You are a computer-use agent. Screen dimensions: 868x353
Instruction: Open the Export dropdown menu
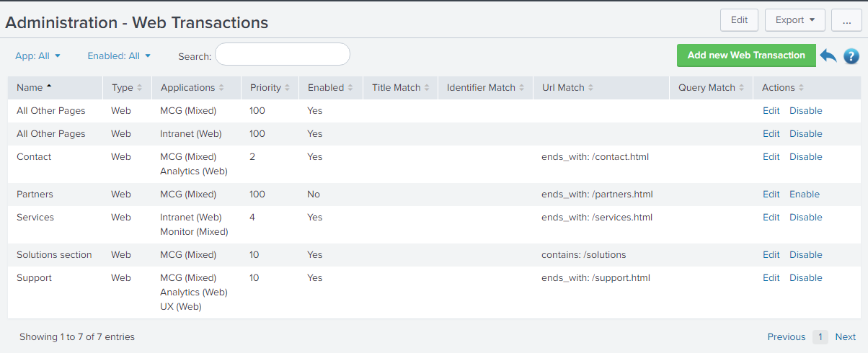794,20
